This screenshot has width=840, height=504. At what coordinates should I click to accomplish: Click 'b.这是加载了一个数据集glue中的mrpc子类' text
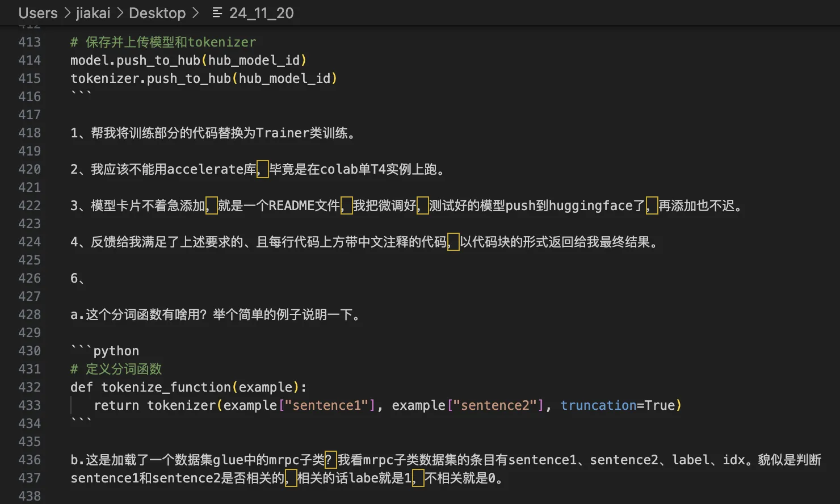(198, 460)
